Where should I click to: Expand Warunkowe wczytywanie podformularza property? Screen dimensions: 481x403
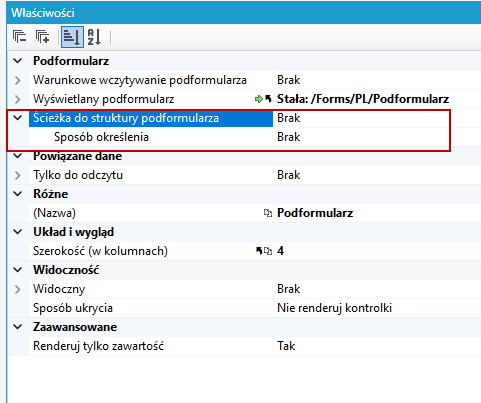click(18, 80)
